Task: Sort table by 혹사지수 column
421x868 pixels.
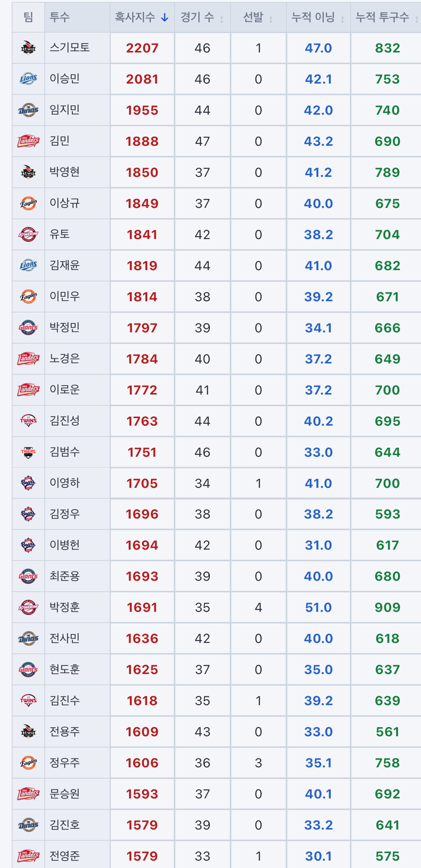Action: [x=142, y=17]
